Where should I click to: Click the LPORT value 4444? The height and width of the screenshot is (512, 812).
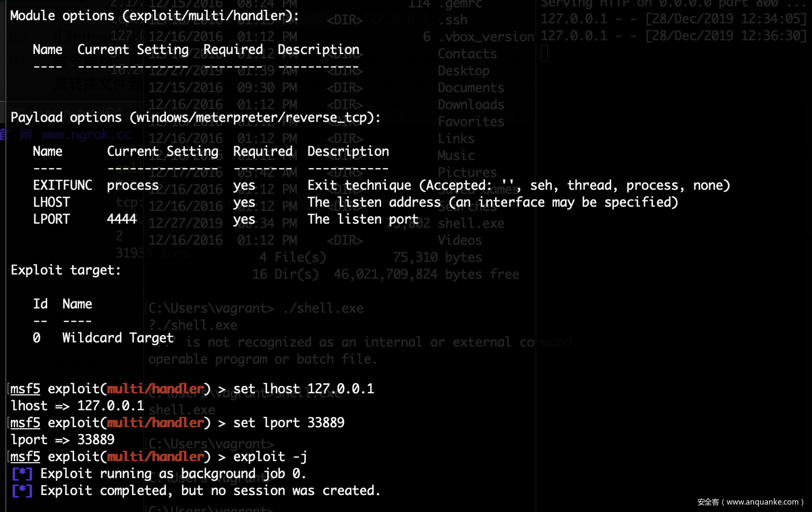point(122,219)
